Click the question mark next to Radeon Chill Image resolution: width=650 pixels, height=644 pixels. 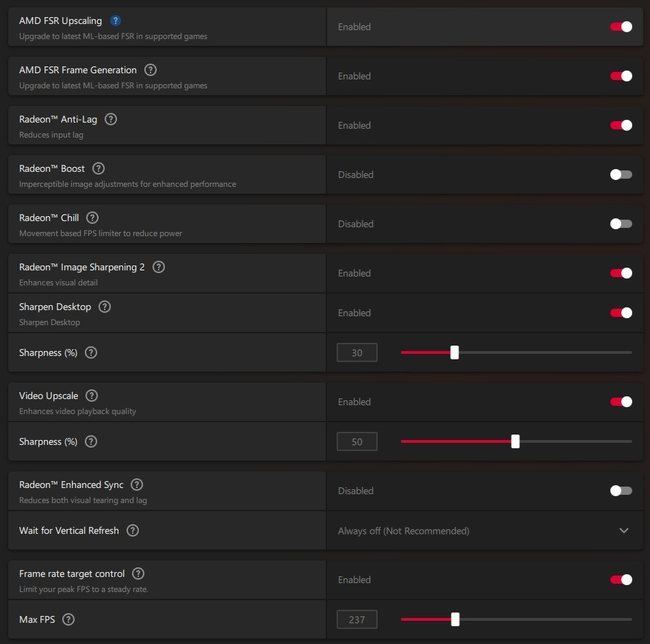[x=92, y=218]
